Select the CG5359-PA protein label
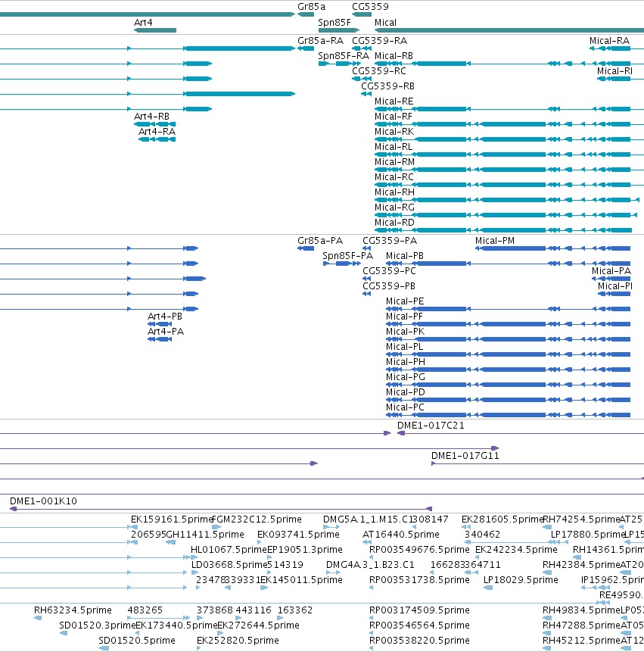Viewport: 644px width, 652px height. point(390,241)
